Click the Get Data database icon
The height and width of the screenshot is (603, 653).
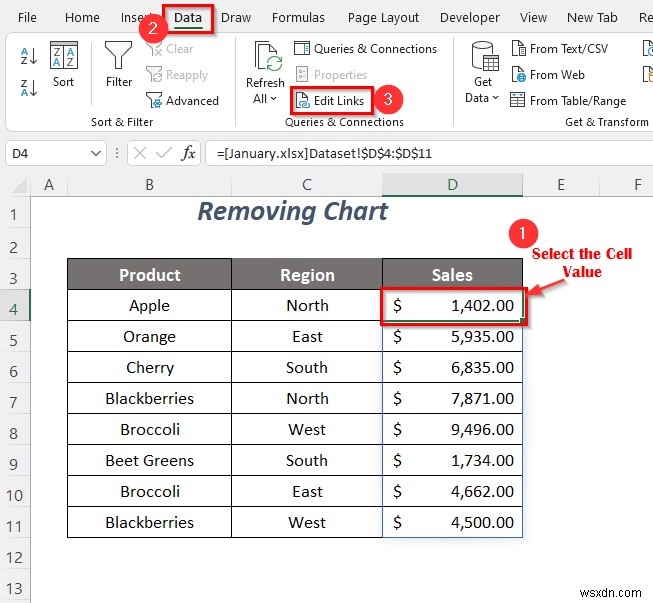(485, 57)
